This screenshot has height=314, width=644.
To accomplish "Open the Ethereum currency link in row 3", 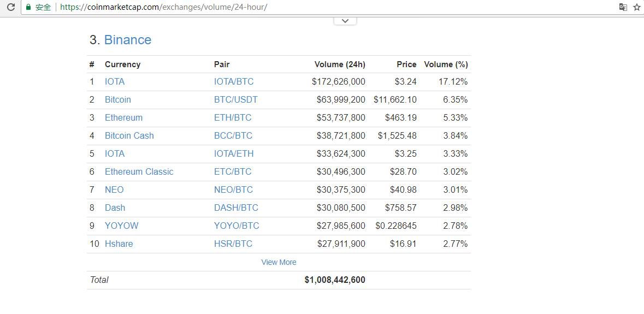I will (123, 118).
